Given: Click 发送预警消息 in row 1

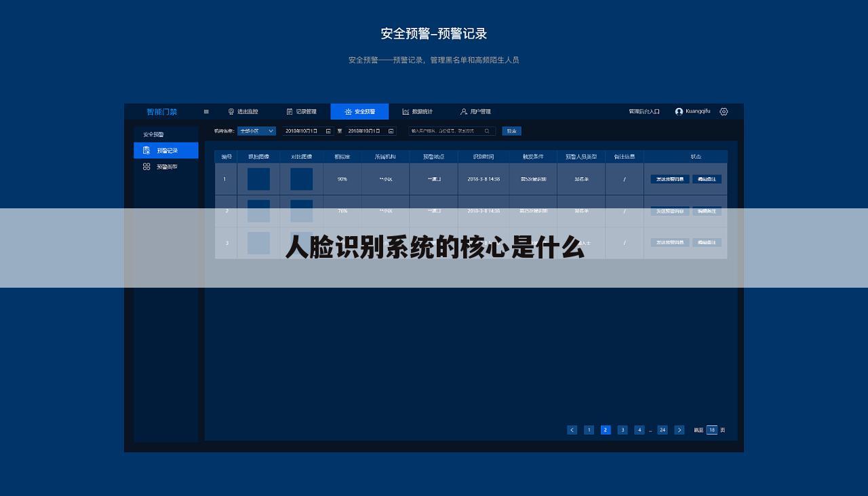Looking at the screenshot, I should click(x=670, y=179).
